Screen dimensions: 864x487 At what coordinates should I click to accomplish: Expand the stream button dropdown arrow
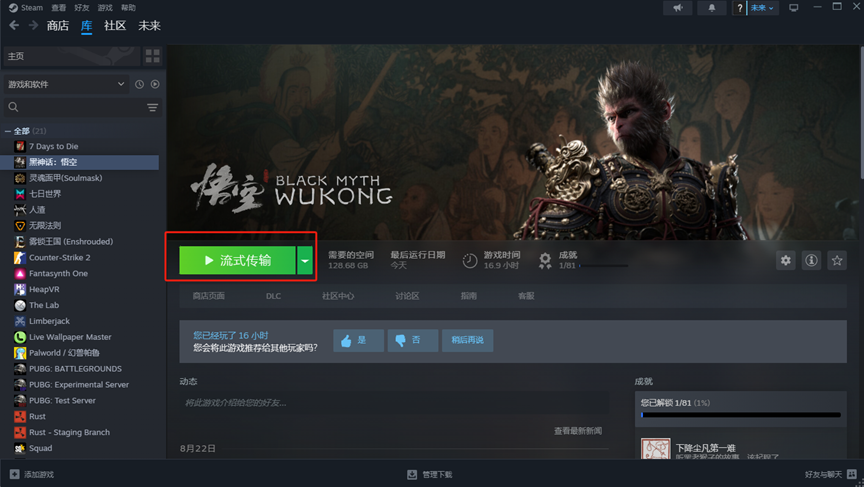[x=305, y=260]
